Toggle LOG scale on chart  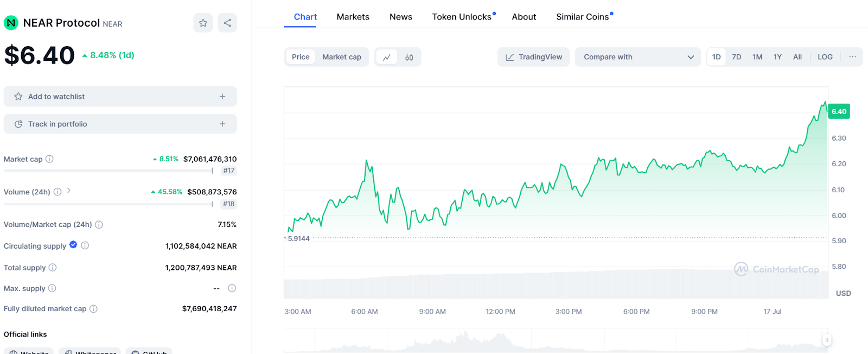(x=825, y=57)
